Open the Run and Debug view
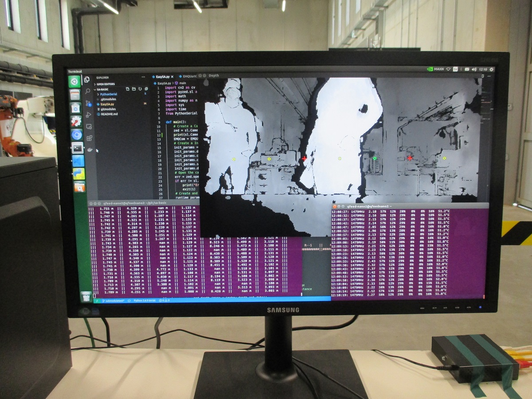This screenshot has width=532, height=399. pos(88,114)
